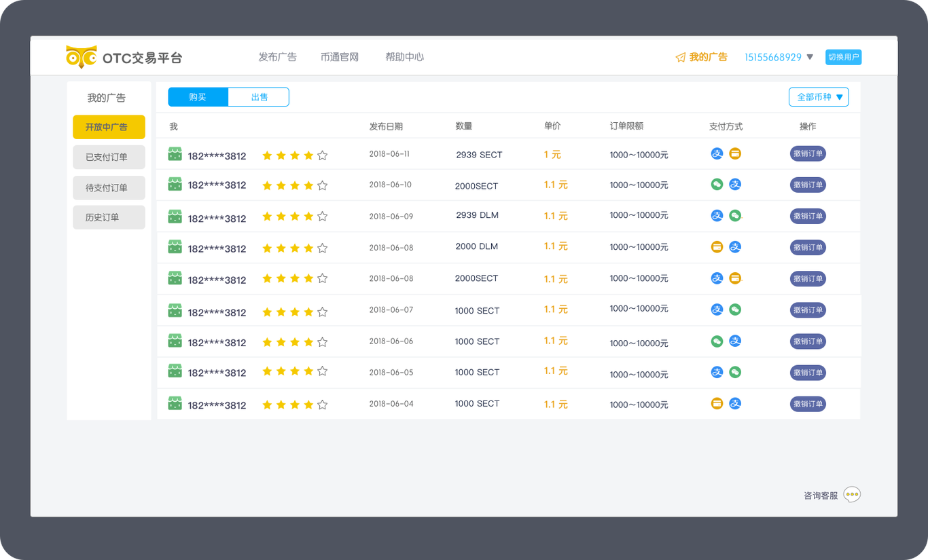
Task: Click 撤销订单 for the 2018-06-06 order
Action: (x=808, y=341)
